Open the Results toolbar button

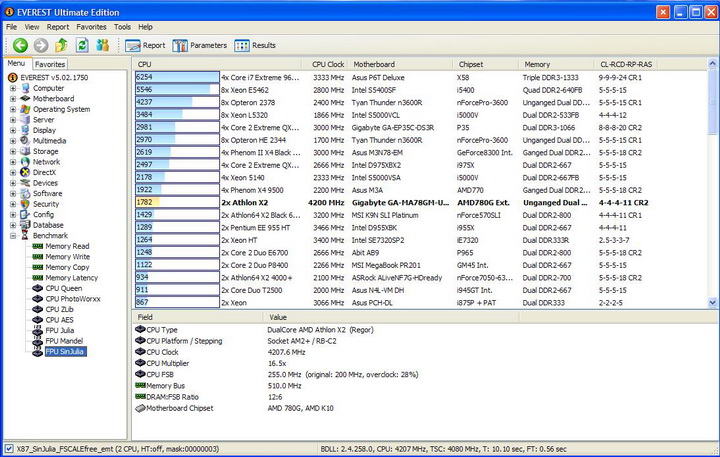255,45
